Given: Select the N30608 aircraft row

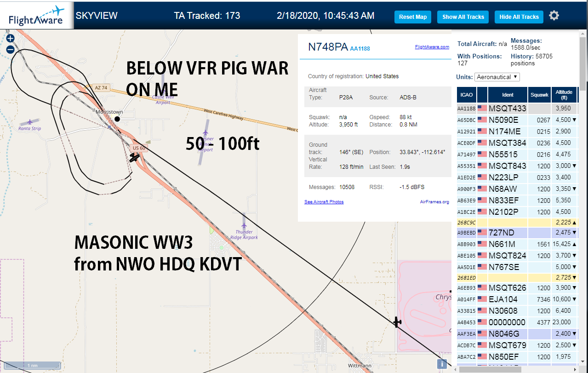Looking at the screenshot, I should (517, 311).
